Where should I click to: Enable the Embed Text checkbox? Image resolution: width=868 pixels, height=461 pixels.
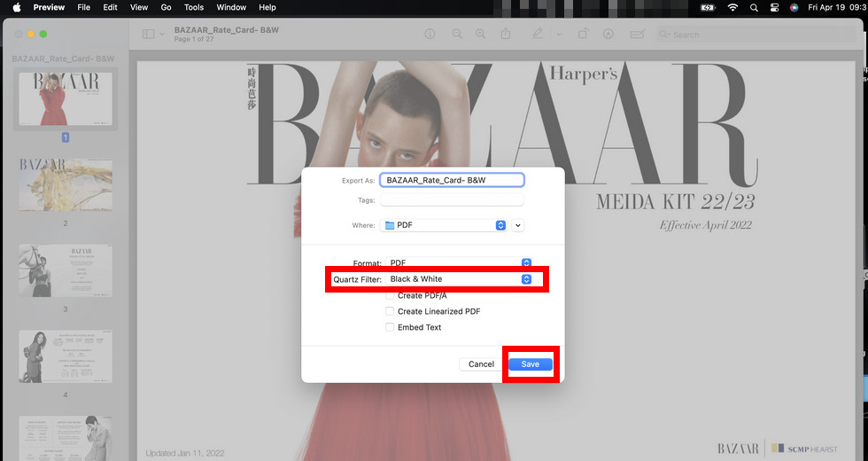390,327
